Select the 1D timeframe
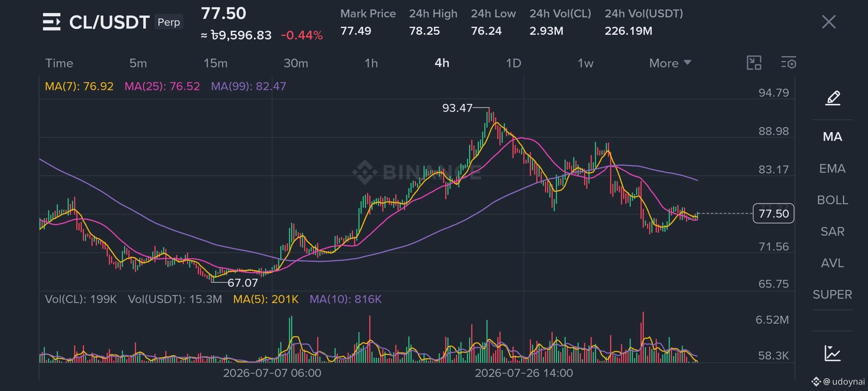The image size is (868, 391). [x=513, y=63]
